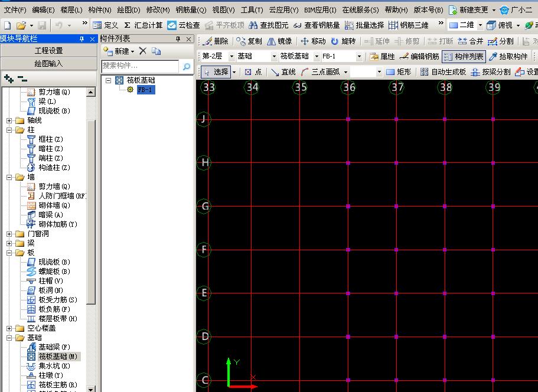Screen dimensions: 538x392
Task: Open the 绘图(D) menu
Action: [129, 10]
